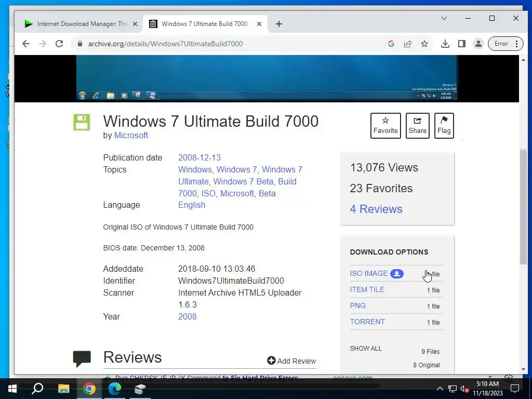This screenshot has height=399, width=532.
Task: Share this archive item
Action: click(x=417, y=126)
